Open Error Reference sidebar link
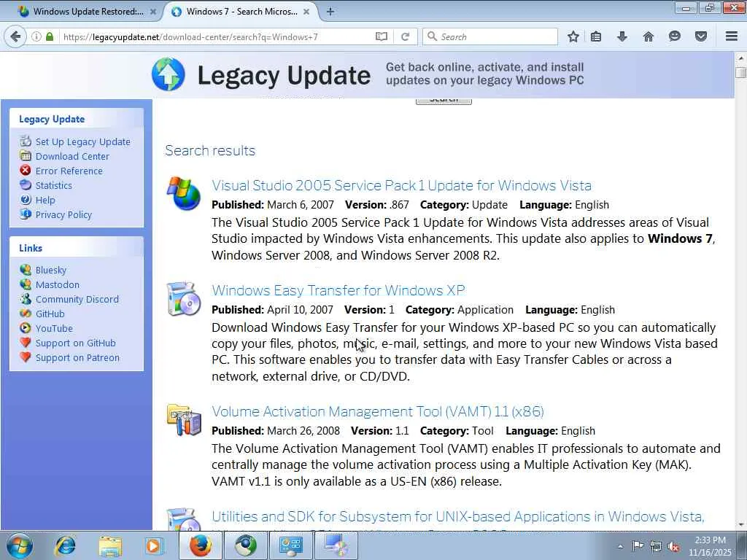 coord(69,171)
